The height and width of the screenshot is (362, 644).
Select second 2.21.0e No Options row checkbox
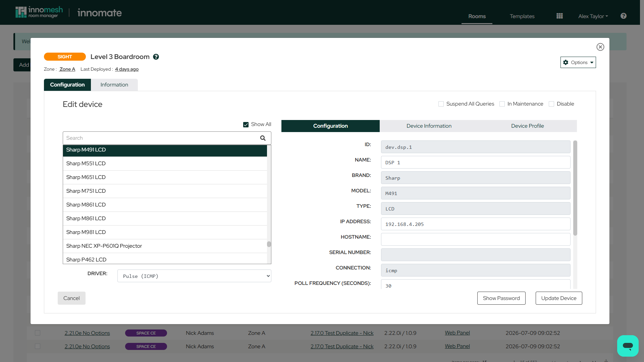click(x=38, y=346)
